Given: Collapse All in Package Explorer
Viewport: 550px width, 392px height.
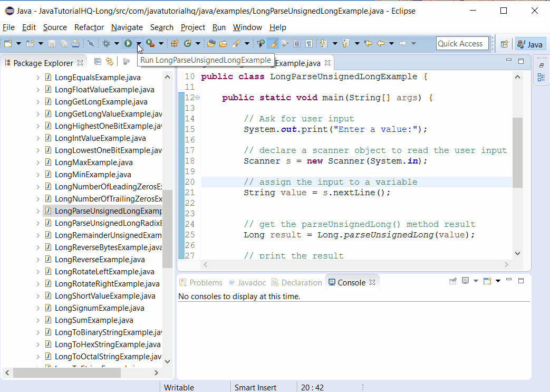Looking at the screenshot, I should pyautogui.click(x=98, y=62).
